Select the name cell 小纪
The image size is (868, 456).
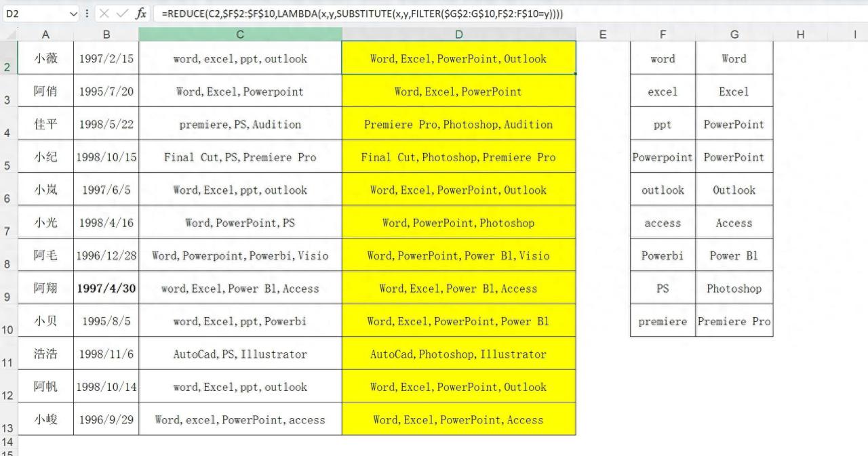tap(45, 157)
